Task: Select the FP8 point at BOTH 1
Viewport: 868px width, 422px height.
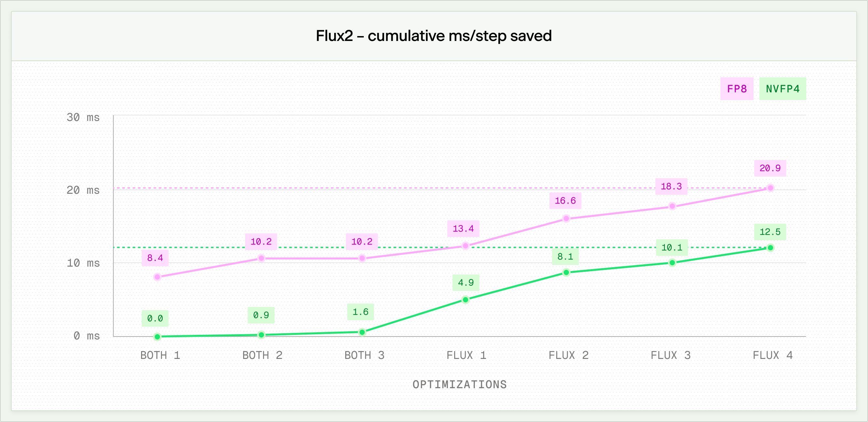Action: (157, 277)
